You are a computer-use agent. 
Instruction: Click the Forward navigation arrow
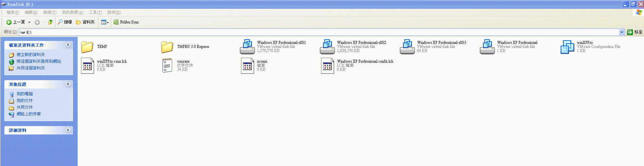[37, 22]
